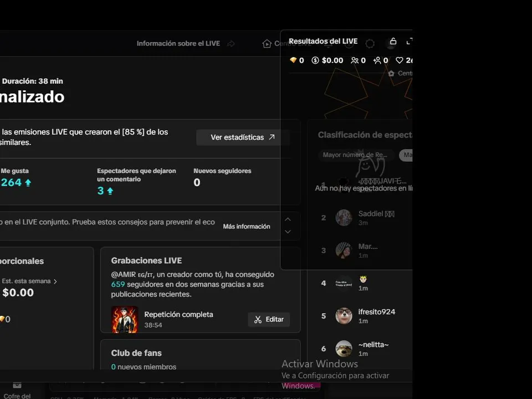Select the Mayor número de Re... filter
This screenshot has width=532, height=399.
(356, 155)
